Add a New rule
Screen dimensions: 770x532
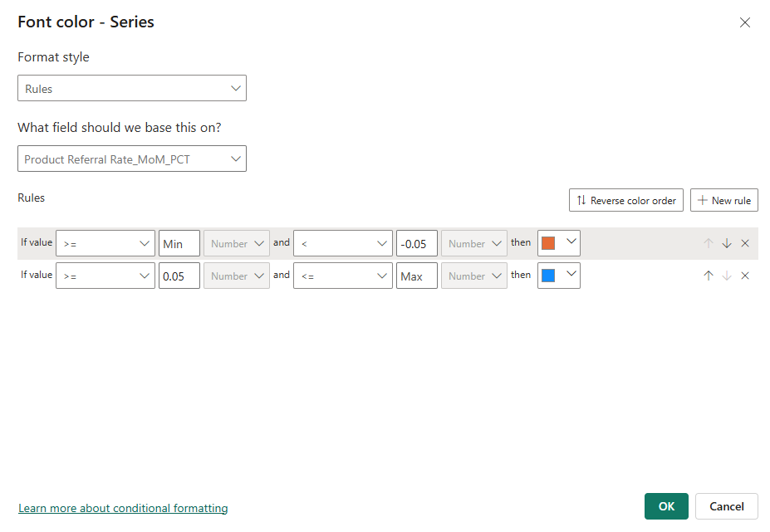click(x=723, y=200)
